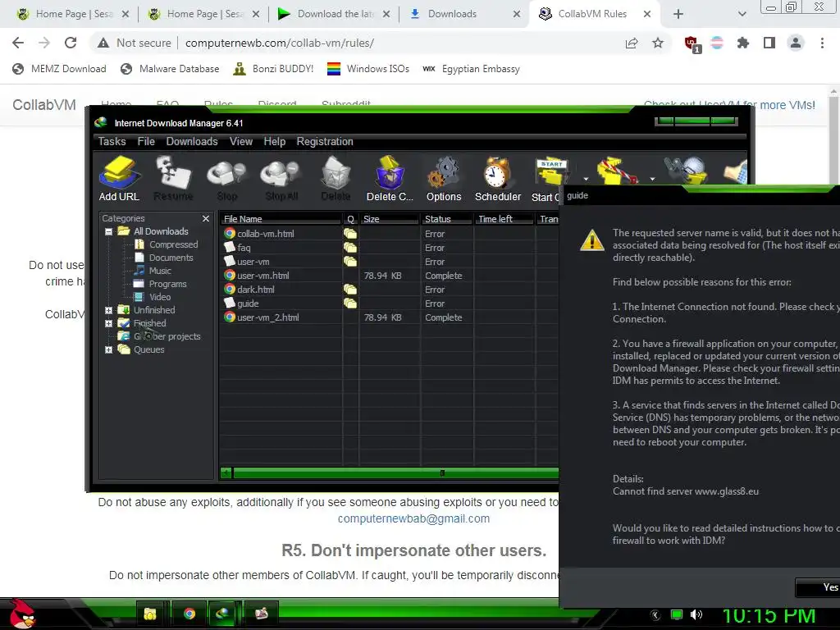Click the CollabVM site logo text
Screen dimensions: 840x630
point(44,104)
